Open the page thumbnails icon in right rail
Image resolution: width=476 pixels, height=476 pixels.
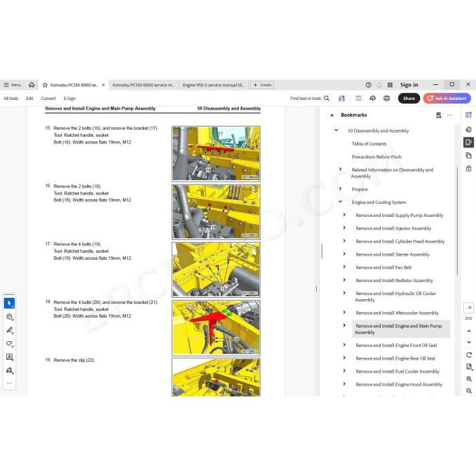click(469, 156)
